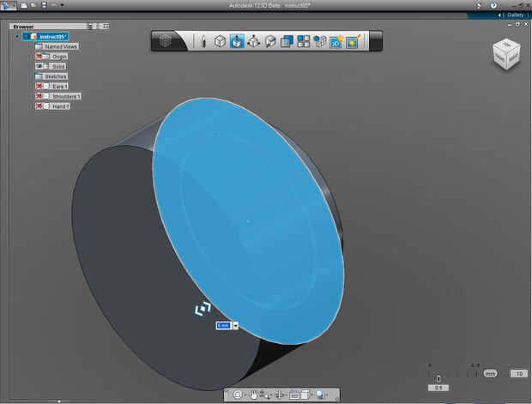Viewport: 532px width, 404px height.
Task: Toggle visibility of Solid
Action: click(x=39, y=66)
